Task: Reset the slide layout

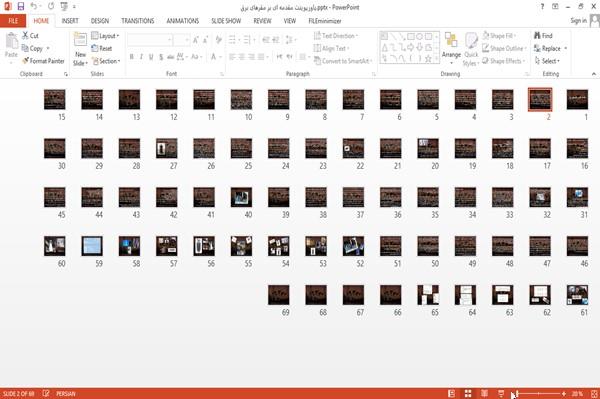Action: (102, 48)
